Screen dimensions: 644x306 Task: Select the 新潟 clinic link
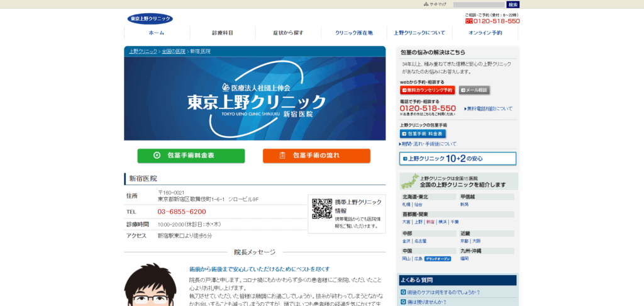pyautogui.click(x=464, y=205)
